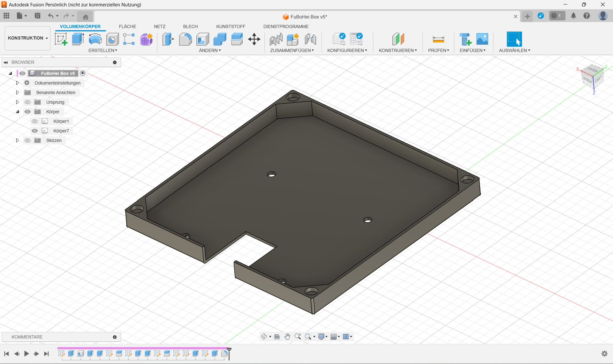Open the rectangular pattern tool
The image size is (613, 364).
(x=129, y=39)
